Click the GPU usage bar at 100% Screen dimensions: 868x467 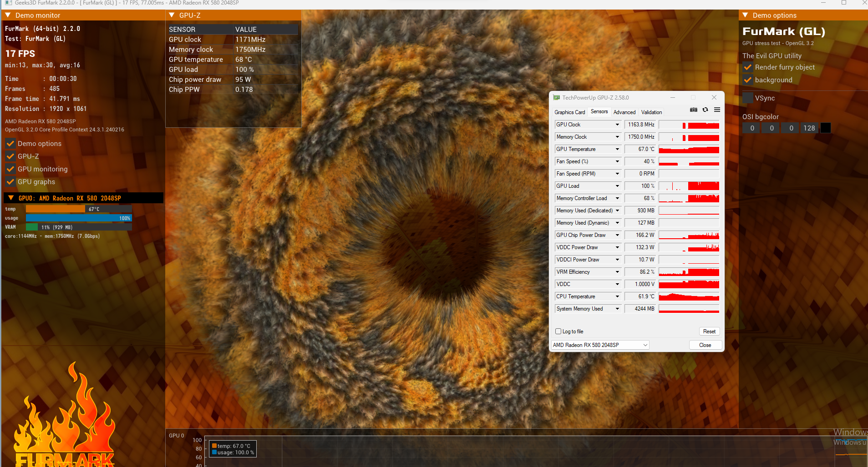coord(79,218)
